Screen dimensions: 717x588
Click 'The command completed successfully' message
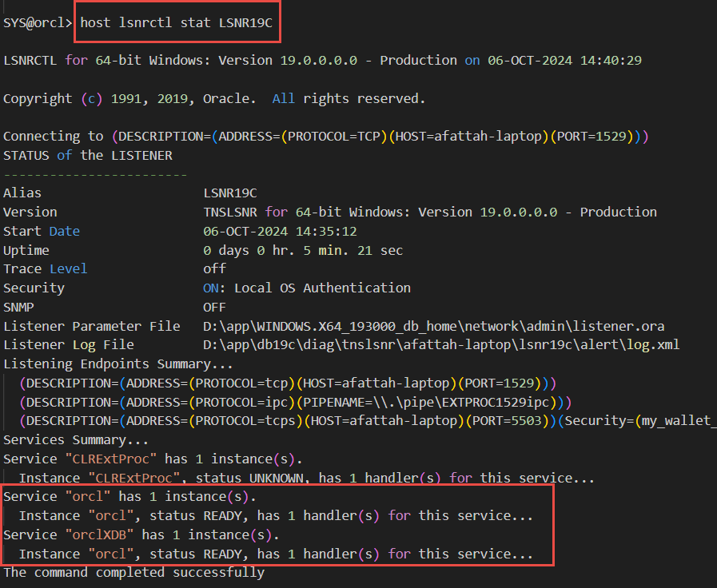pos(133,572)
